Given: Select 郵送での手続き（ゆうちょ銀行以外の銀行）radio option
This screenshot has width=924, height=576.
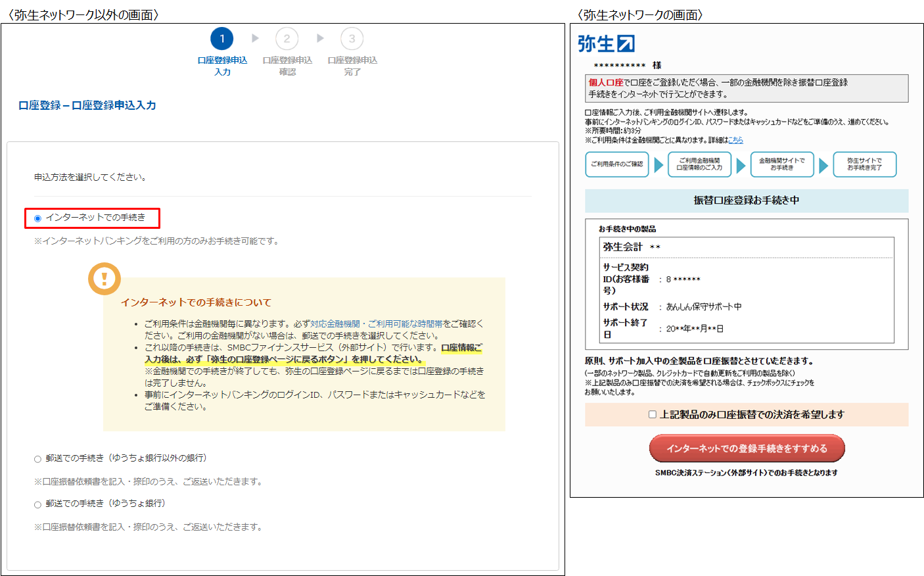Looking at the screenshot, I should (x=37, y=459).
